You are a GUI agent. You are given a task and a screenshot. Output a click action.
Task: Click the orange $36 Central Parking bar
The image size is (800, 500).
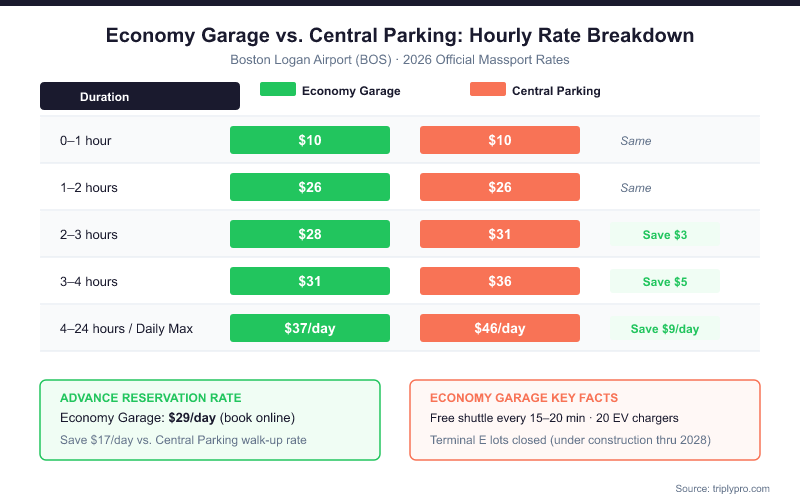point(500,281)
